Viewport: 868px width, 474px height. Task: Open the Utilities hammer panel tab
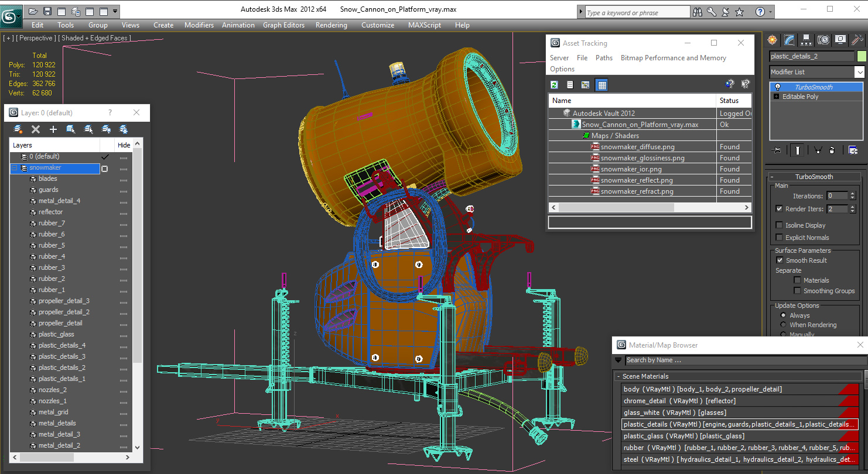857,40
